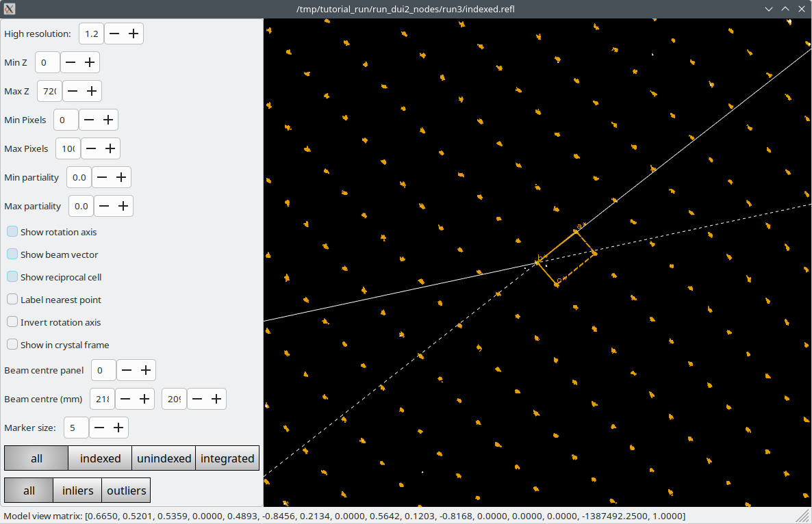The image size is (812, 524).
Task: Disable Show reciprocal cell checkbox
Action: (x=12, y=277)
